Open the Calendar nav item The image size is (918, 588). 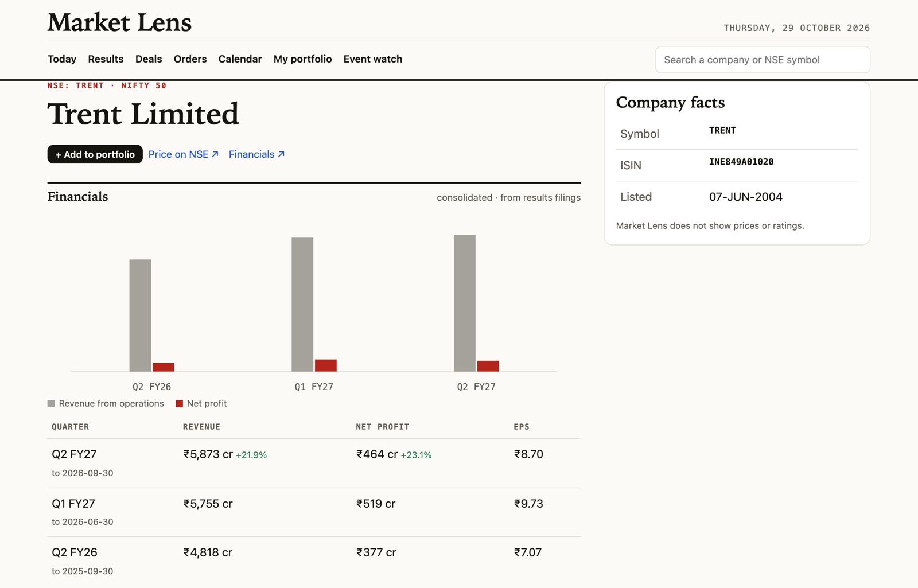(x=240, y=59)
